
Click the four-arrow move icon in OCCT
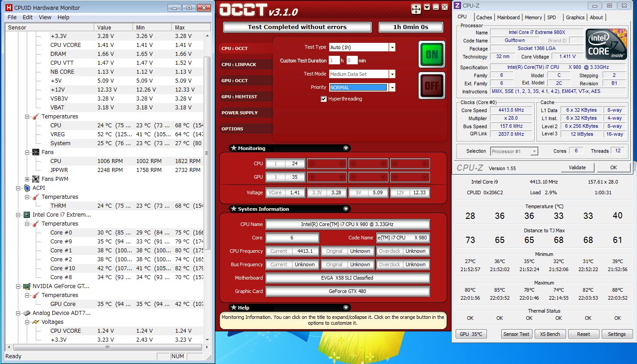tap(416, 9)
